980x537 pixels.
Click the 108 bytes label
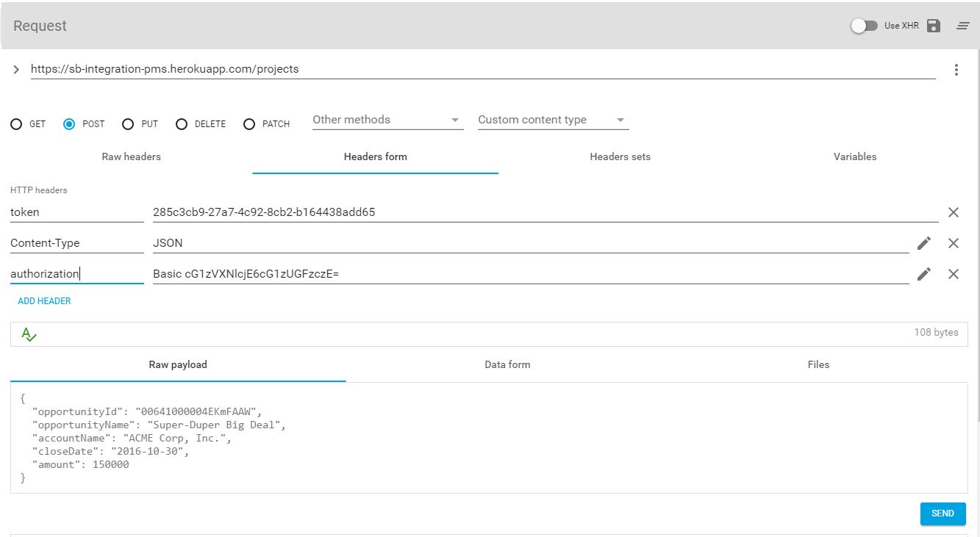936,332
